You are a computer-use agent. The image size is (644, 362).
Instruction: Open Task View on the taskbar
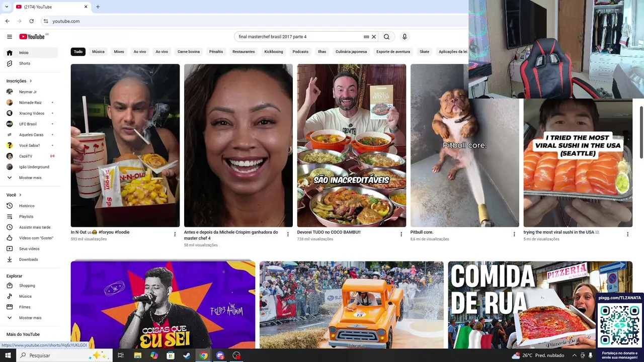(121, 355)
